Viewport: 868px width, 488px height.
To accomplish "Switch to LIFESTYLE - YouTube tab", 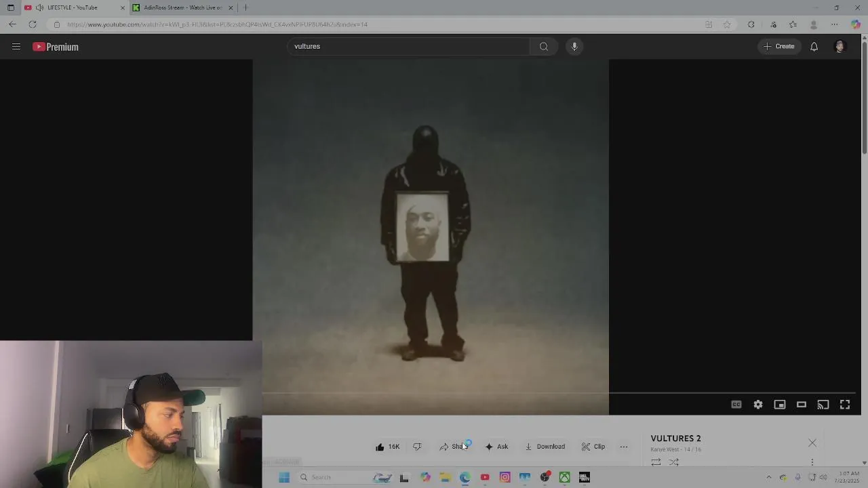I will (72, 7).
